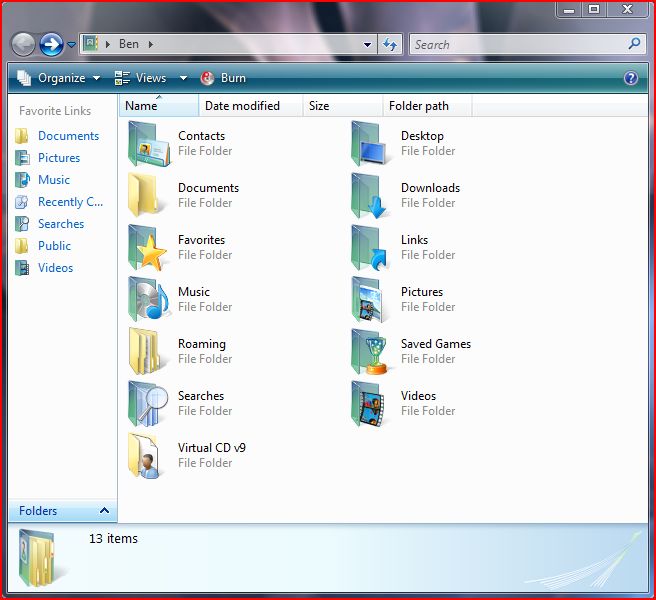Click the Refresh button beside address bar
656x600 pixels.
pos(390,44)
